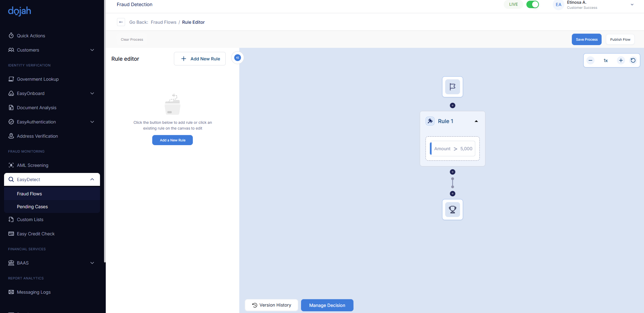The height and width of the screenshot is (313, 644).
Task: Expand the BAAS menu chevron
Action: click(x=92, y=263)
